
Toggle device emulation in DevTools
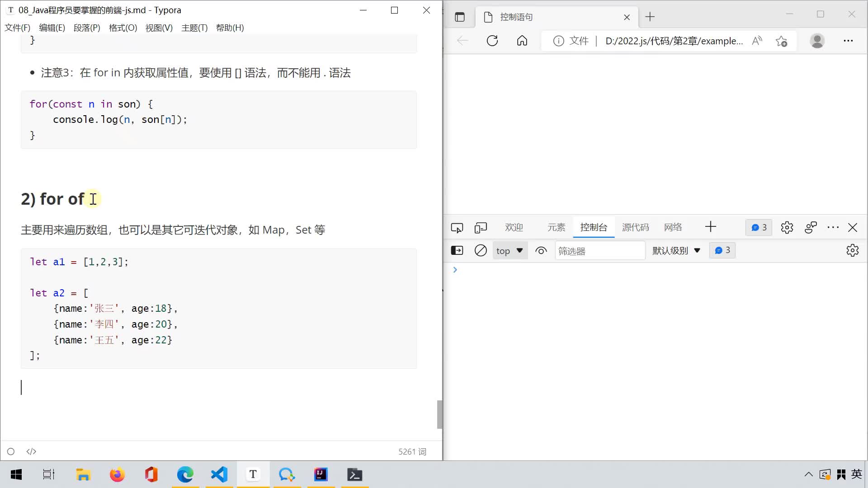coord(481,228)
